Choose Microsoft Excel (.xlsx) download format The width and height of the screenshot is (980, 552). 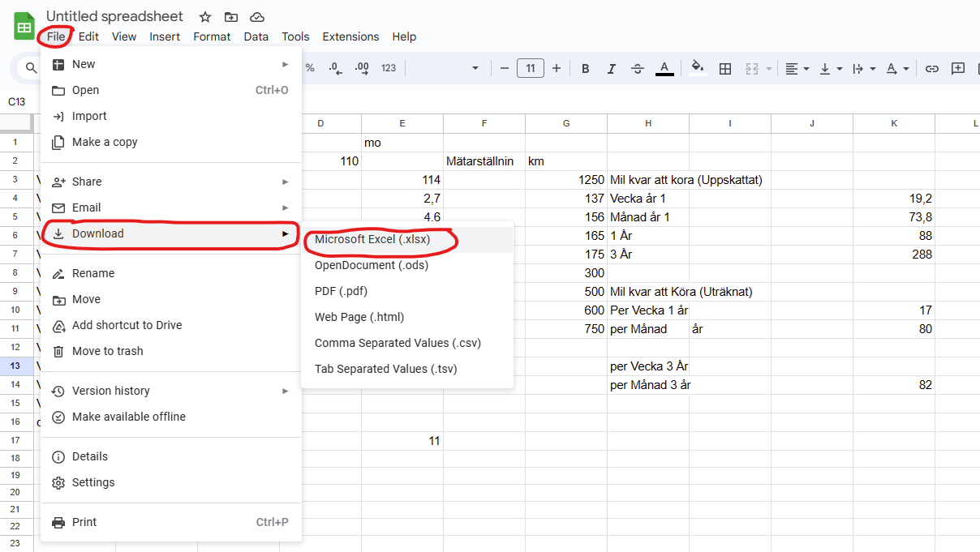372,239
